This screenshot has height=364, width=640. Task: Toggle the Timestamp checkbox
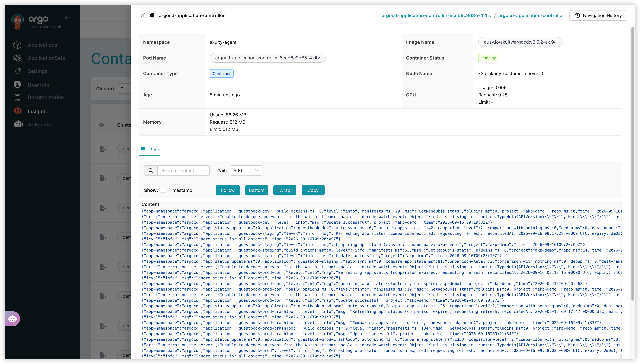[163, 190]
